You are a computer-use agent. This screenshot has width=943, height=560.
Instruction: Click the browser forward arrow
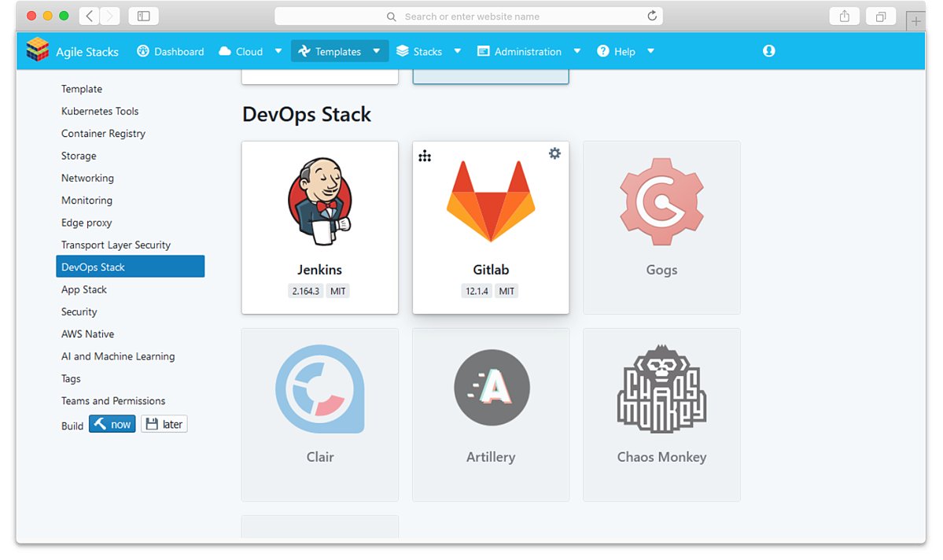click(x=109, y=17)
